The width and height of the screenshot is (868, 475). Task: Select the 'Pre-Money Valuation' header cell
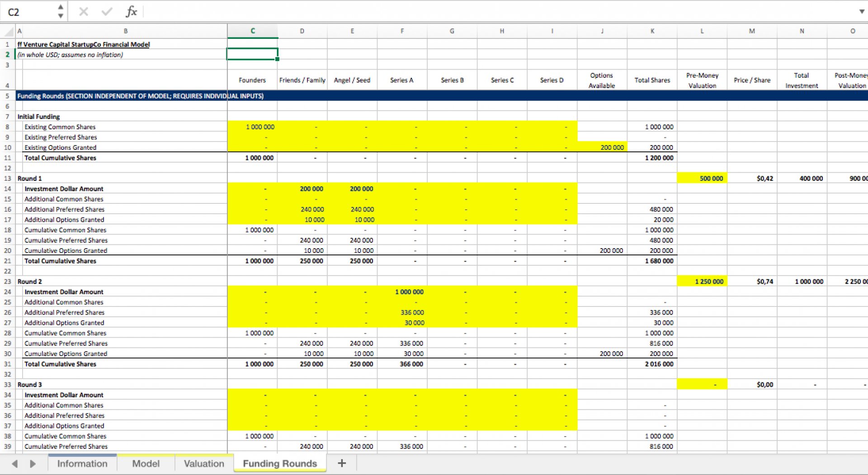point(702,80)
